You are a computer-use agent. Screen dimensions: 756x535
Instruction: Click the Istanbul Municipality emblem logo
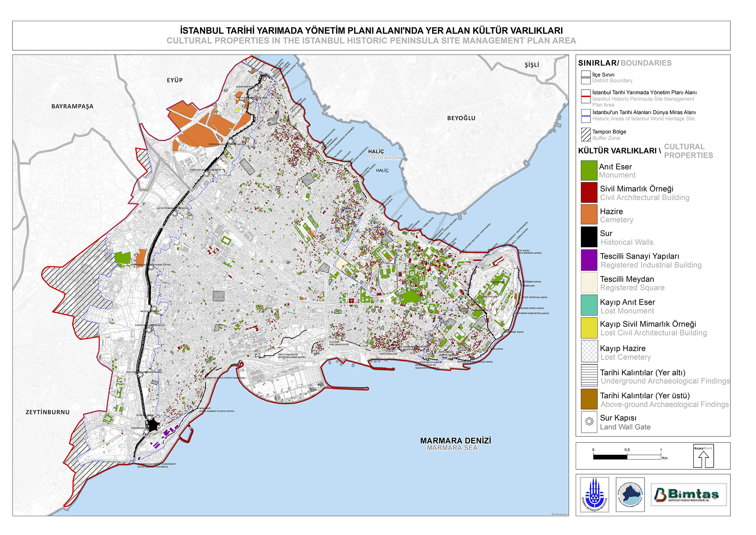pyautogui.click(x=595, y=494)
